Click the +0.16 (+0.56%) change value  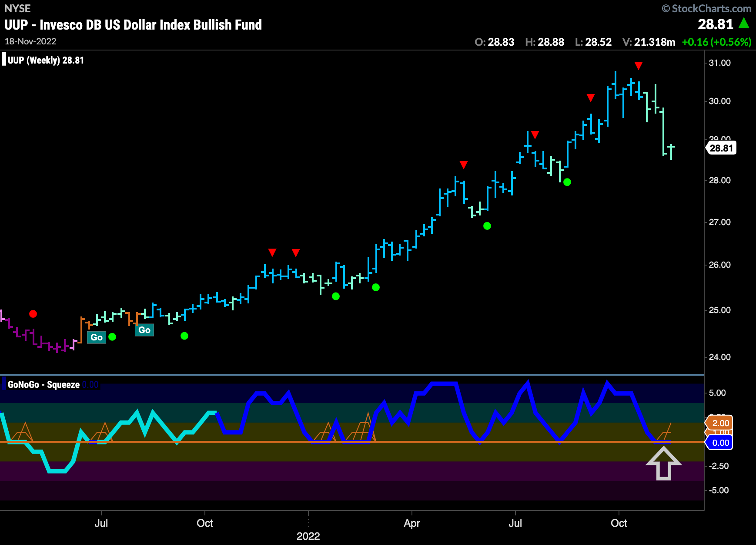(x=716, y=42)
